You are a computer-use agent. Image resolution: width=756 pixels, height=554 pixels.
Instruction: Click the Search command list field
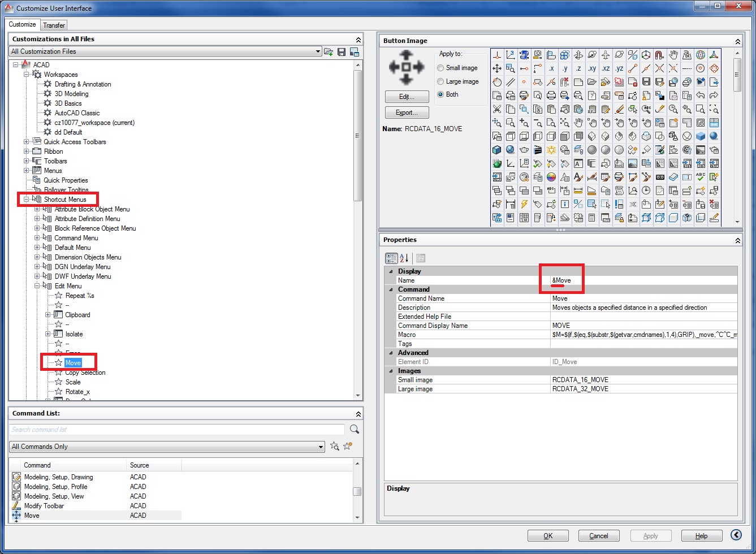click(177, 430)
